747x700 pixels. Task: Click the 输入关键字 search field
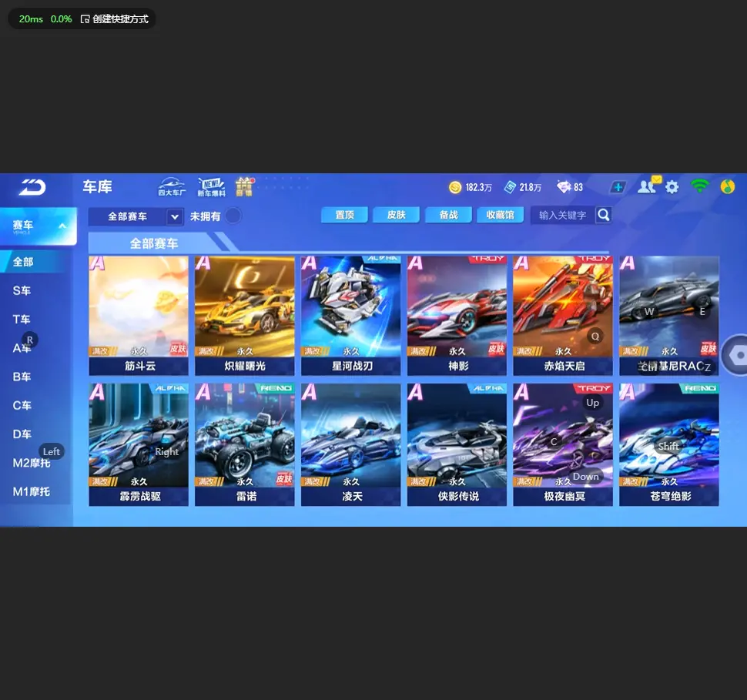562,216
